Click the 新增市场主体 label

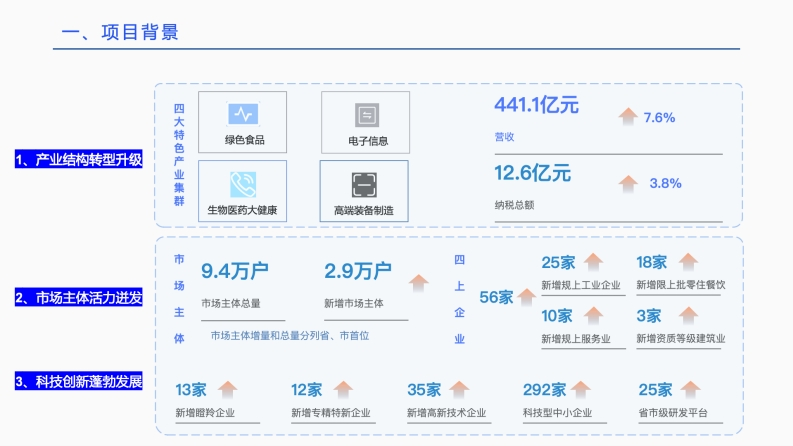coord(354,303)
